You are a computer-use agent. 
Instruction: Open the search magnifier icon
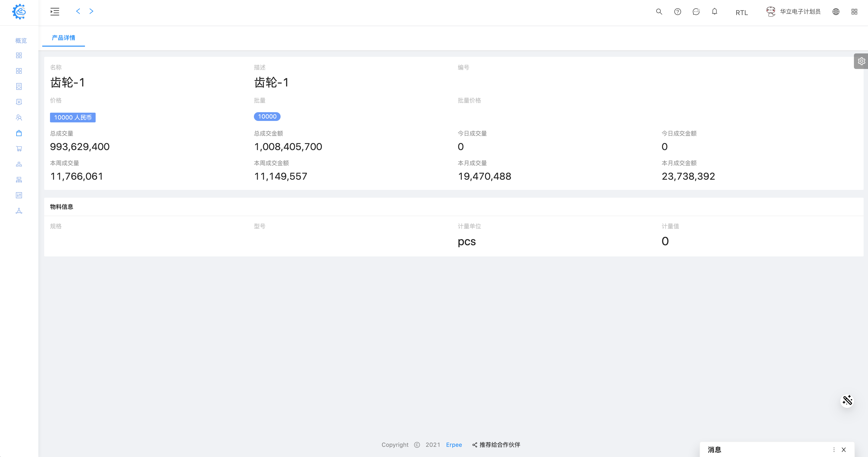[659, 12]
